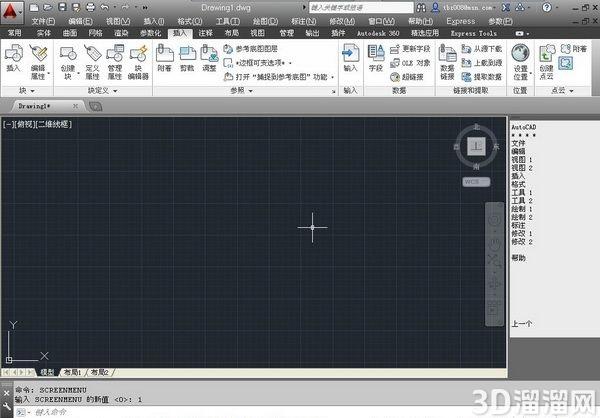Click the [二维线框] visual style label
Screen dimensions: 600x418
[54, 124]
